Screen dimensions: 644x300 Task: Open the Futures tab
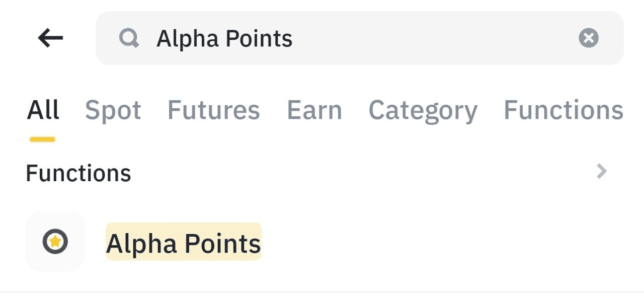click(x=214, y=110)
